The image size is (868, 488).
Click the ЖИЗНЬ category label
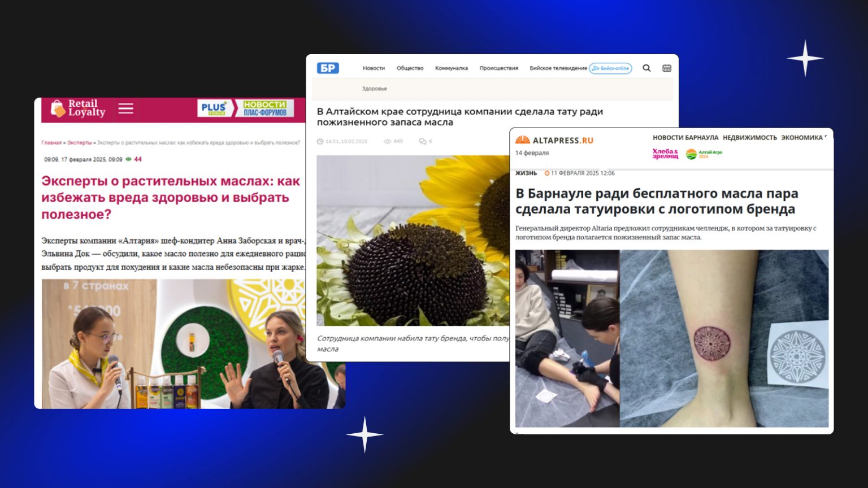pyautogui.click(x=526, y=173)
